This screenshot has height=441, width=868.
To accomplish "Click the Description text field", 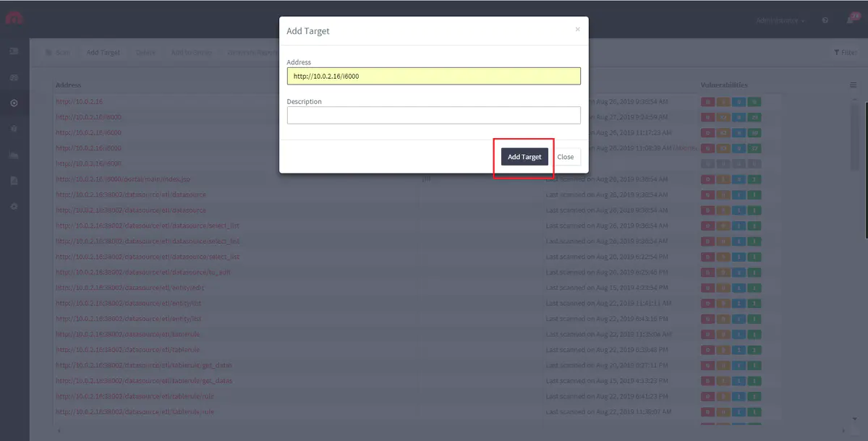I will 433,116.
